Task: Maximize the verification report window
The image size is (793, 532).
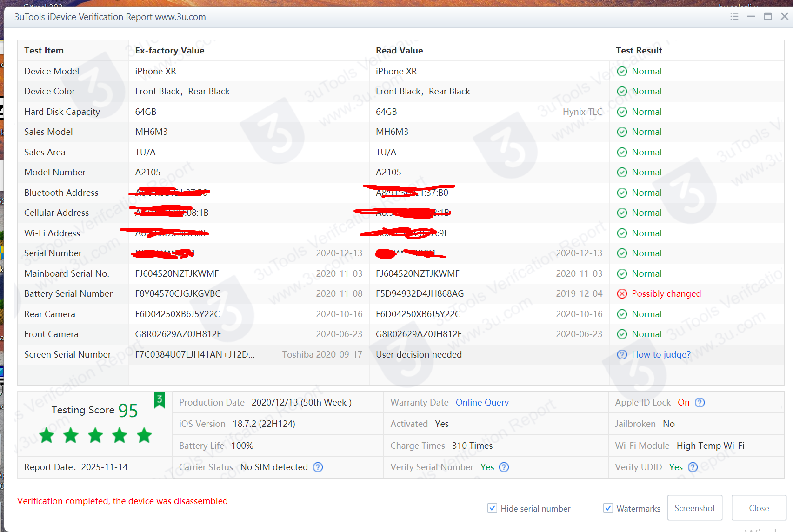Action: click(x=768, y=16)
